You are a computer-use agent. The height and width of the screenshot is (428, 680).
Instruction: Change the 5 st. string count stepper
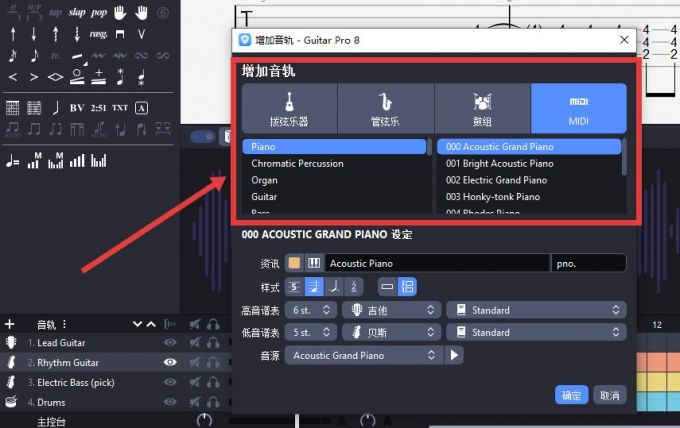[x=311, y=333]
